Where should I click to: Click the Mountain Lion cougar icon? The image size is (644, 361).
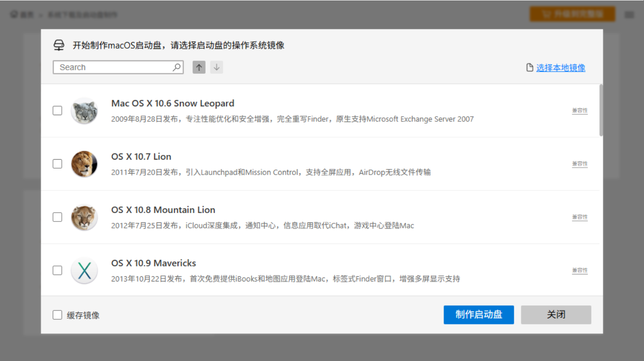click(84, 217)
